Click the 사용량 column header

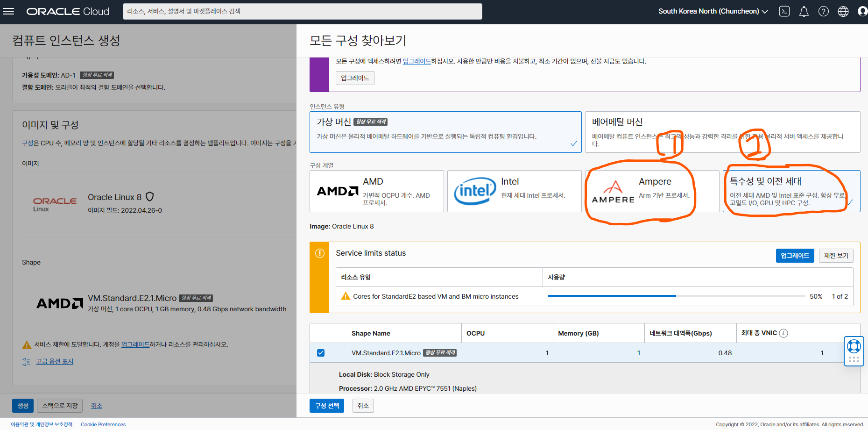pos(557,277)
